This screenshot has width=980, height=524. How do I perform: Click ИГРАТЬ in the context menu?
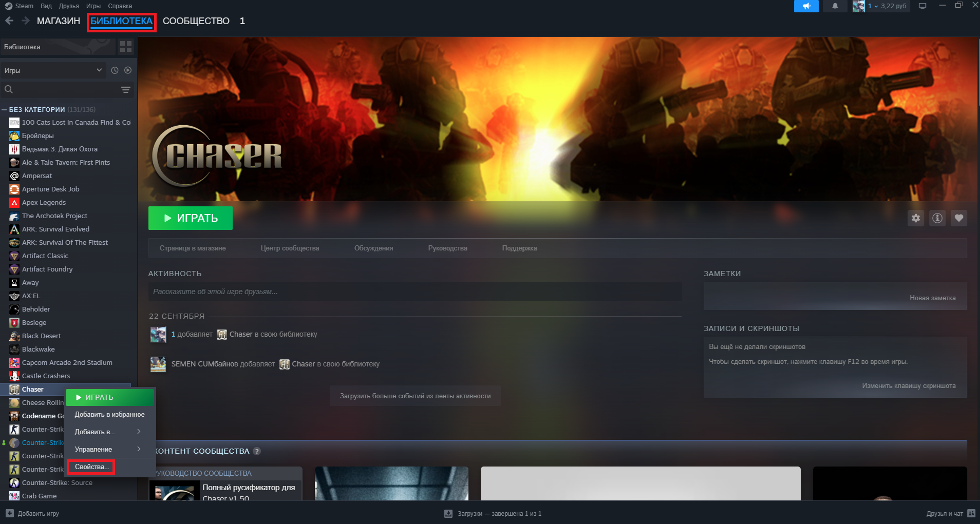pyautogui.click(x=110, y=397)
